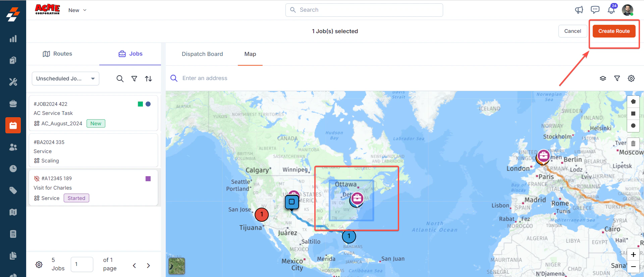Open the notifications bell icon
This screenshot has height=277, width=644.
point(611,10)
